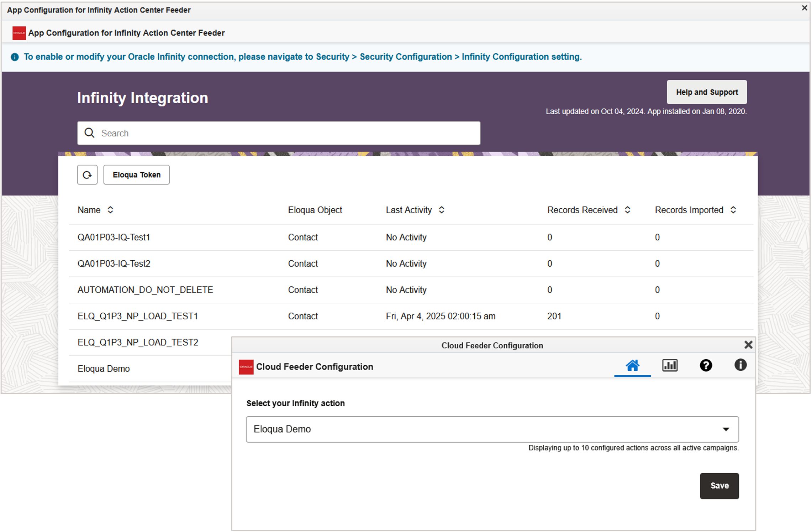Click into the Search field

click(279, 133)
